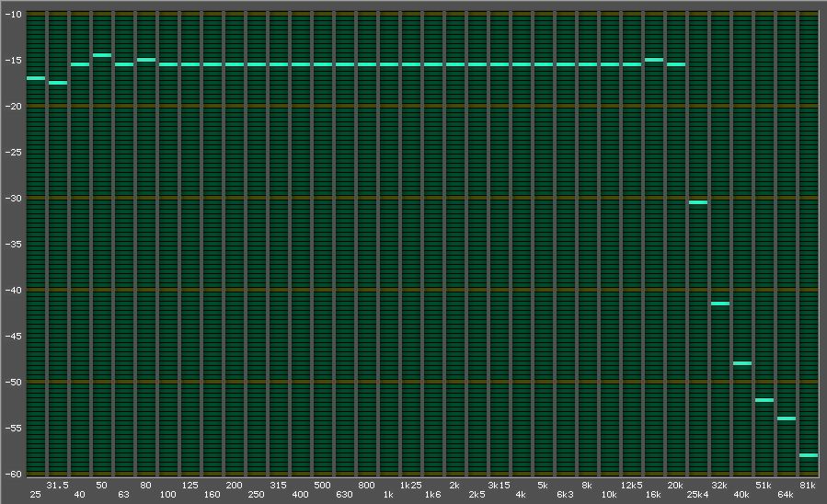Viewport: 827px width, 504px height.
Task: Select the 1k frequency label
Action: pyautogui.click(x=389, y=495)
